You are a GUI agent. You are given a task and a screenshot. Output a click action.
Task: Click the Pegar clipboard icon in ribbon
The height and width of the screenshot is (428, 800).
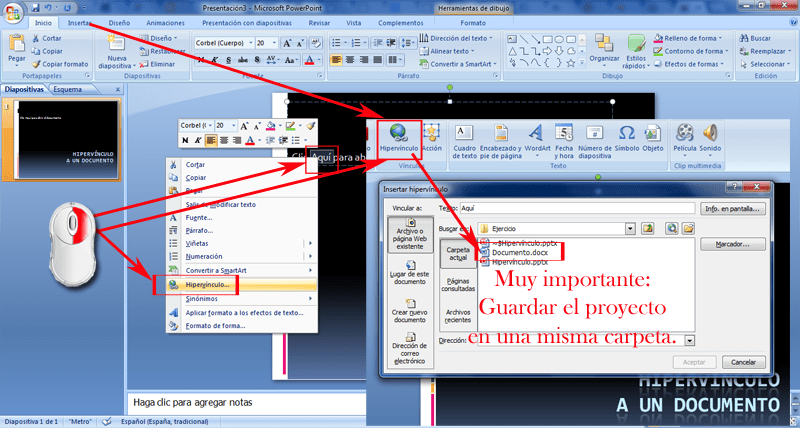click(x=17, y=43)
